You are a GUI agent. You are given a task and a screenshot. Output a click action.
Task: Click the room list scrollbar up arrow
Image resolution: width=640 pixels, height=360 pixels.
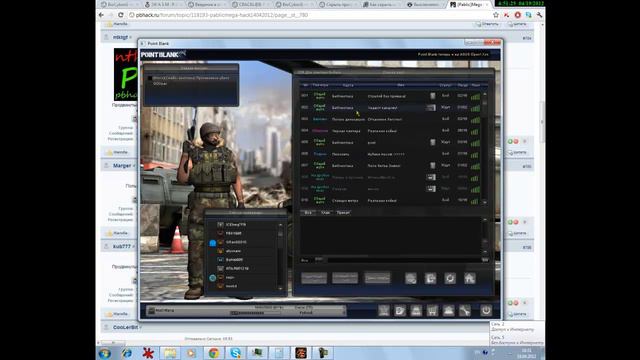pos(485,94)
